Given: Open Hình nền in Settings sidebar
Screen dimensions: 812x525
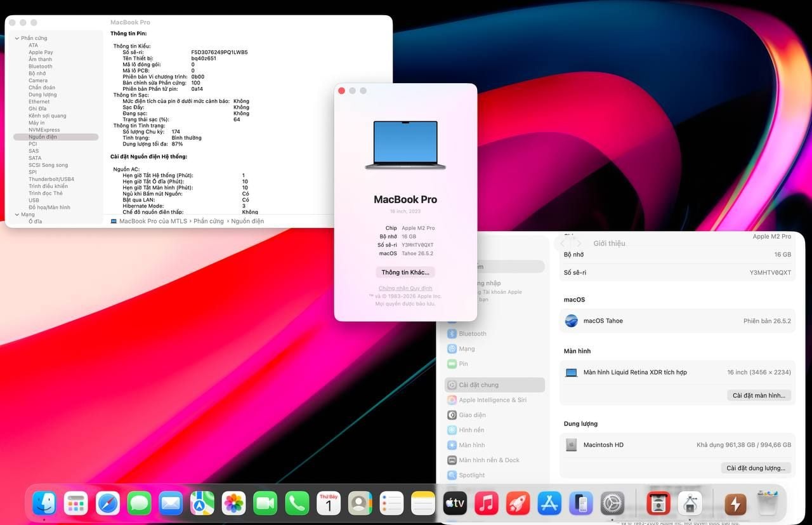Looking at the screenshot, I should [495, 430].
